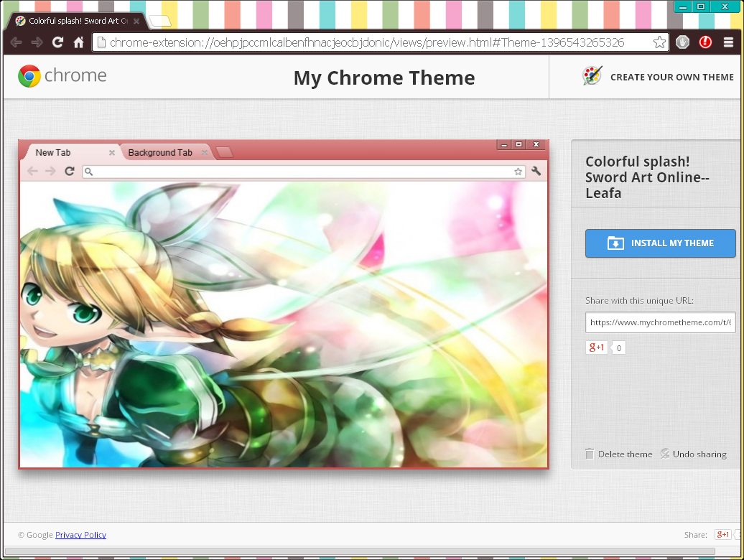Open the Privacy Policy link

pyautogui.click(x=80, y=535)
